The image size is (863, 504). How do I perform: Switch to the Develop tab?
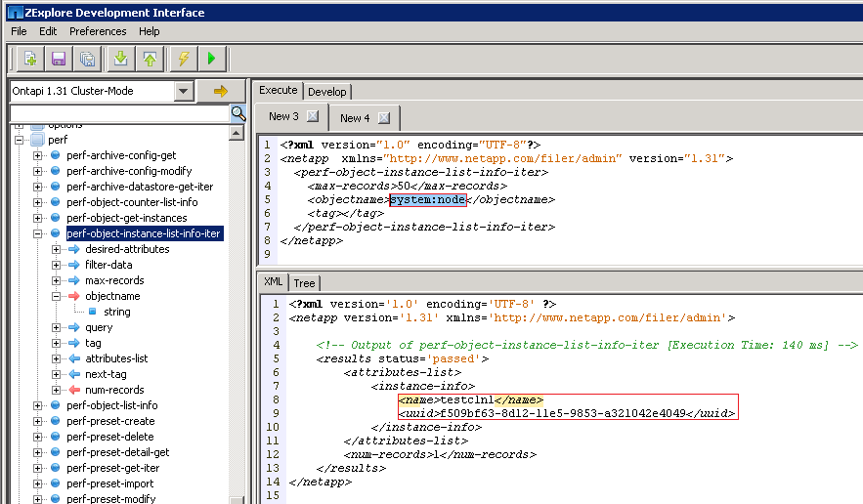[327, 92]
